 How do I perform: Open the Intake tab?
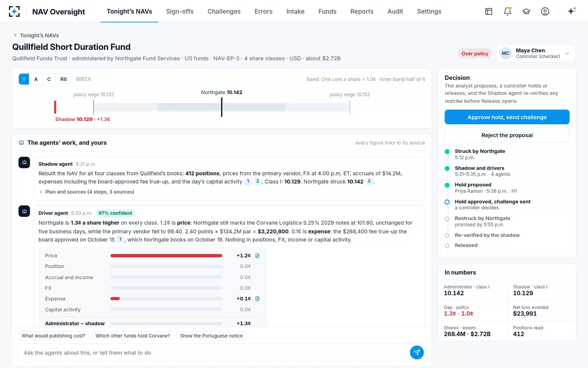click(x=295, y=11)
